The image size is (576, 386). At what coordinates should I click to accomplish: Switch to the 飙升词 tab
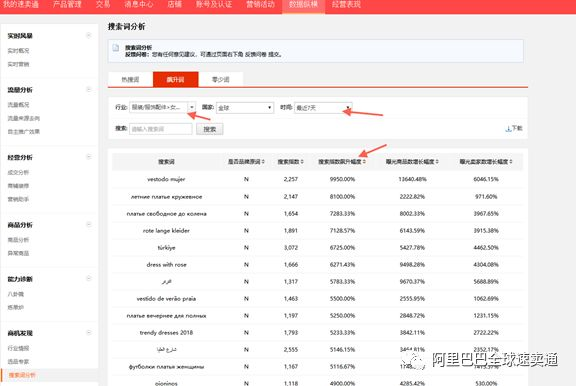coord(176,79)
